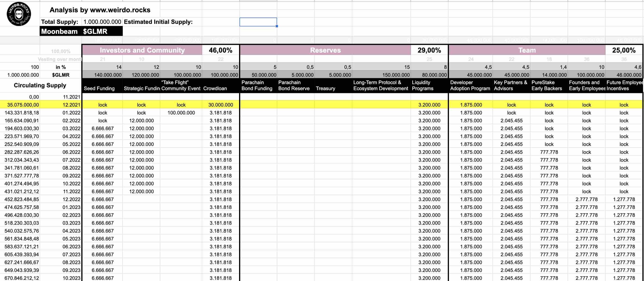Click the 100.000.000 Take Flight cell in 01.2022 row
The height and width of the screenshot is (281, 644).
pyautogui.click(x=181, y=113)
